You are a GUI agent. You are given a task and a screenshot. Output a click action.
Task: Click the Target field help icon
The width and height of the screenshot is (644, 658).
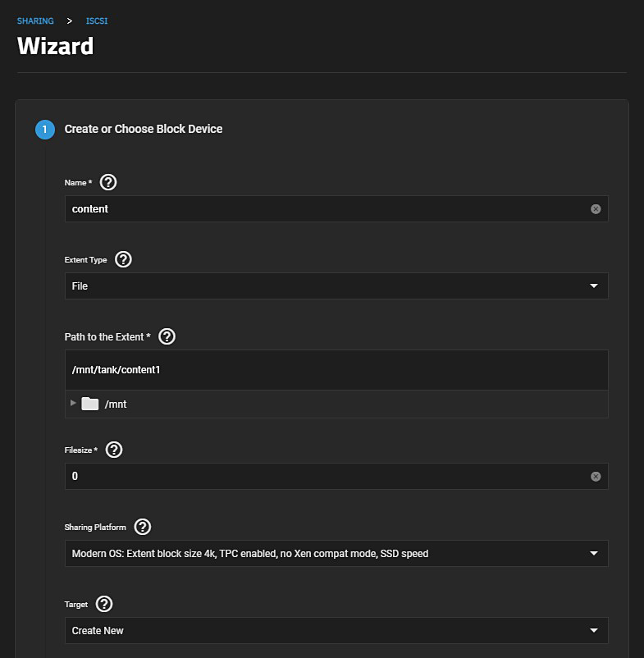[104, 604]
